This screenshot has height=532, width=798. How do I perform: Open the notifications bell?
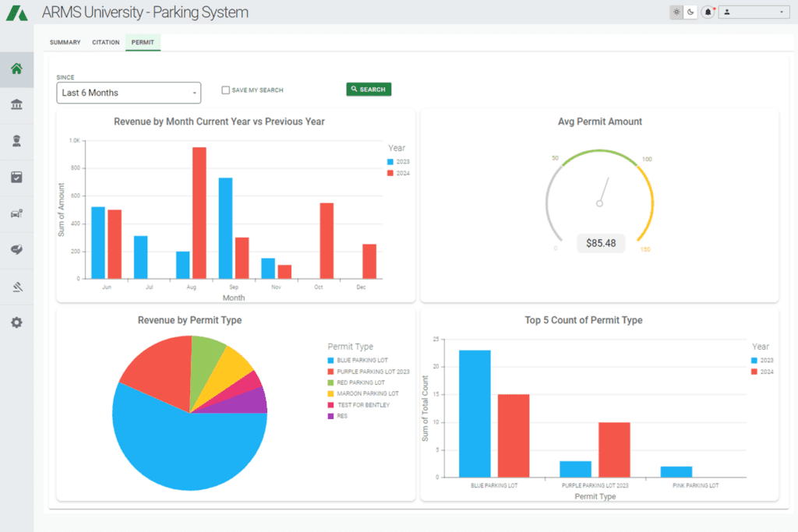[x=708, y=12]
